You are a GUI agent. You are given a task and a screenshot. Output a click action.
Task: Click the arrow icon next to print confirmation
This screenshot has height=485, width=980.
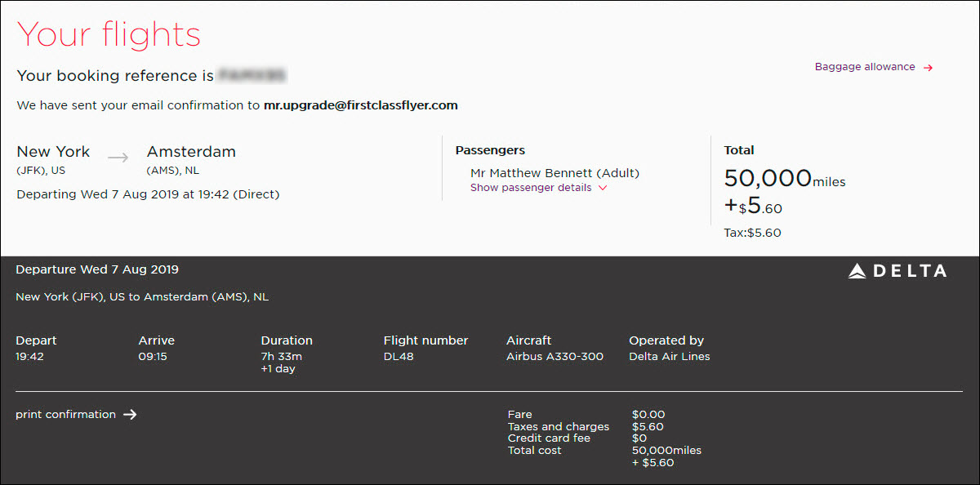pyautogui.click(x=130, y=415)
